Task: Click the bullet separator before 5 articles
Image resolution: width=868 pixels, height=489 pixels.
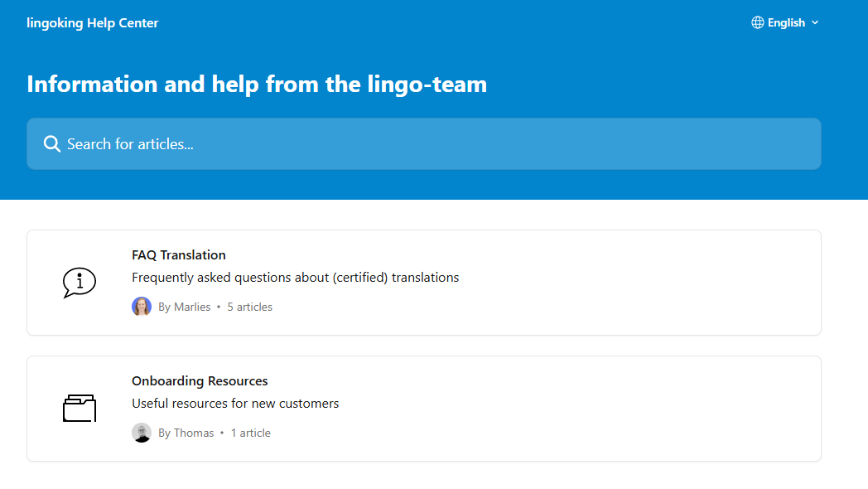Action: 219,307
